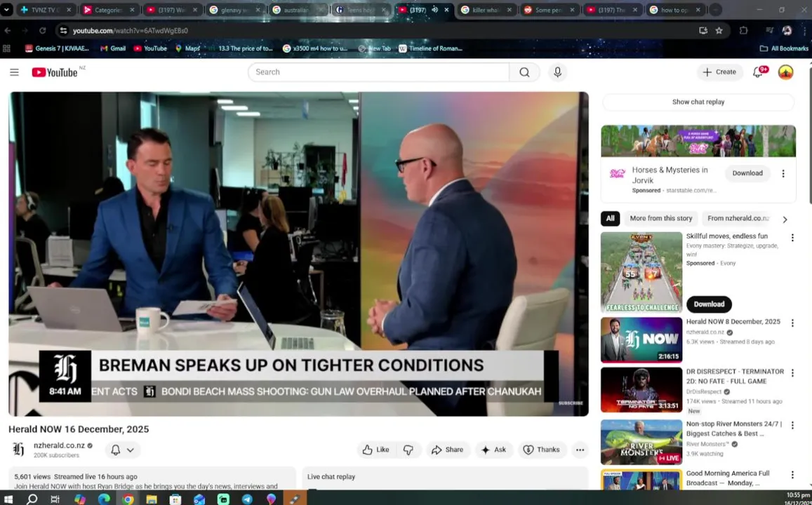The width and height of the screenshot is (812, 505).
Task: Open File Explorer from taskbar
Action: (151, 499)
